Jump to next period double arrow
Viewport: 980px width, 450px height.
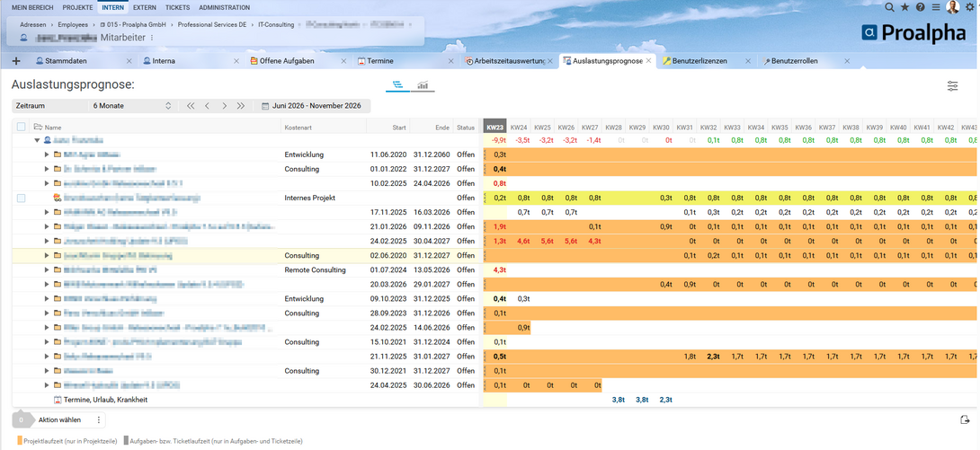point(241,106)
